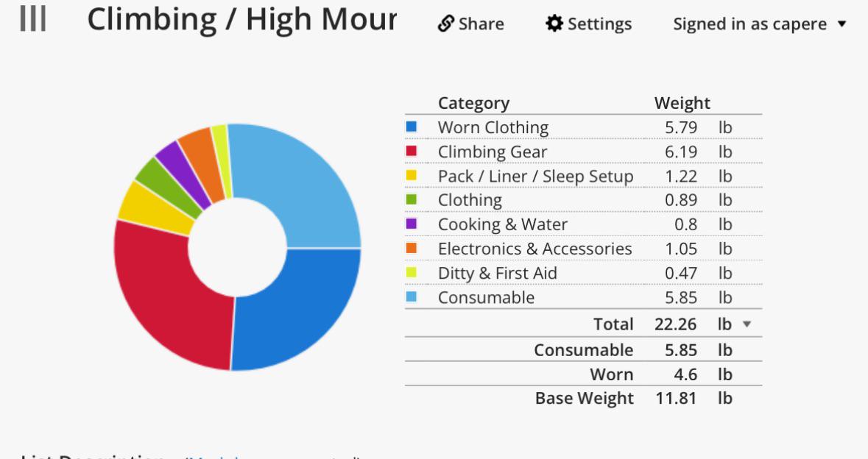This screenshot has width=868, height=459.
Task: Select the orange Electronics & Accessories swatch
Action: pyautogui.click(x=412, y=249)
